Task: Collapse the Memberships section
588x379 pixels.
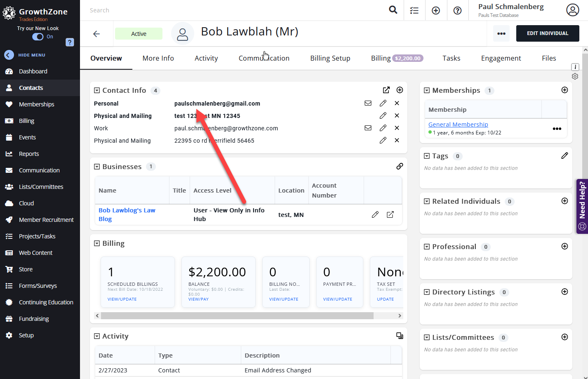Action: point(427,90)
